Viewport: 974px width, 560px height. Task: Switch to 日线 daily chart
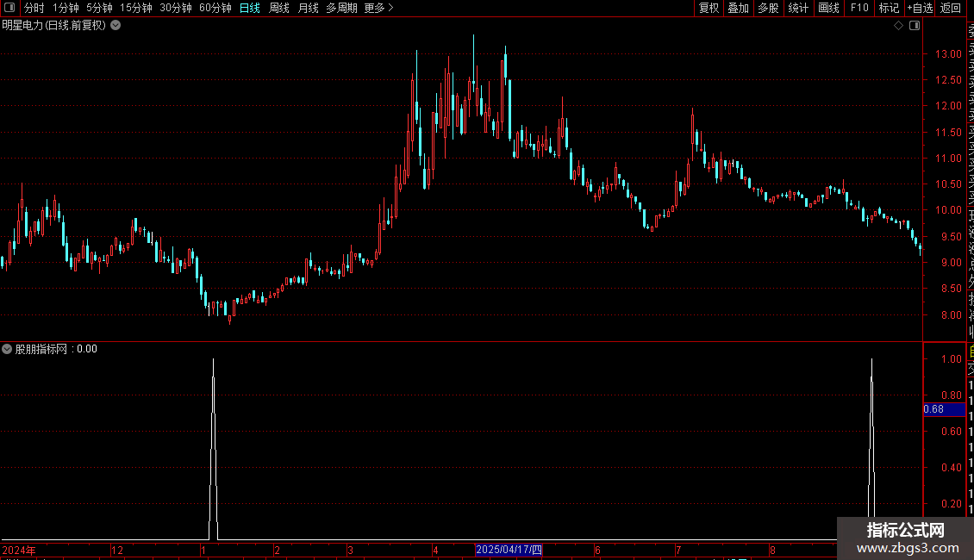250,8
